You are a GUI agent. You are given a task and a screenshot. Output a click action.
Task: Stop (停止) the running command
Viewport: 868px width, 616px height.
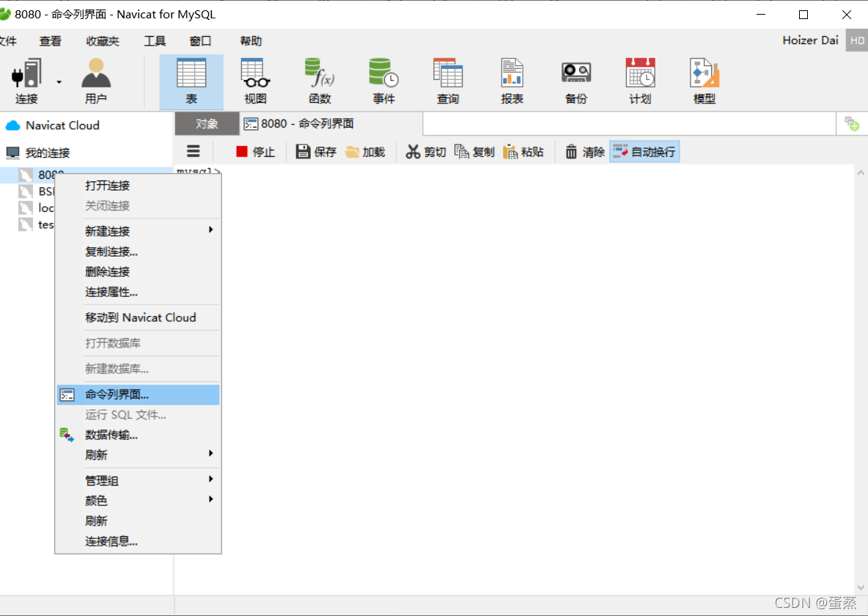coord(256,152)
